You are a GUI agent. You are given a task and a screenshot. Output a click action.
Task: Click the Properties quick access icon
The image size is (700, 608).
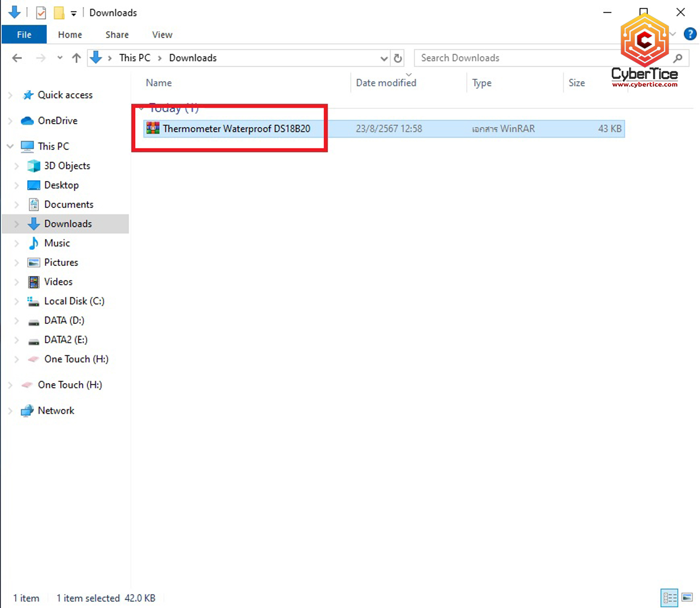[x=41, y=13]
